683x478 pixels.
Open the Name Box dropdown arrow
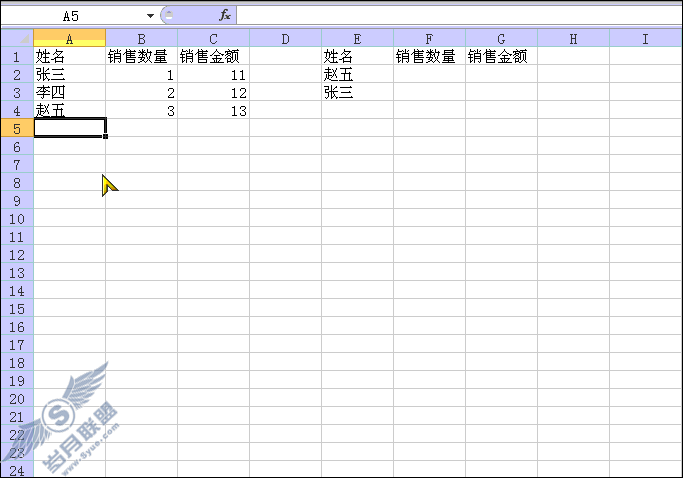click(x=150, y=16)
